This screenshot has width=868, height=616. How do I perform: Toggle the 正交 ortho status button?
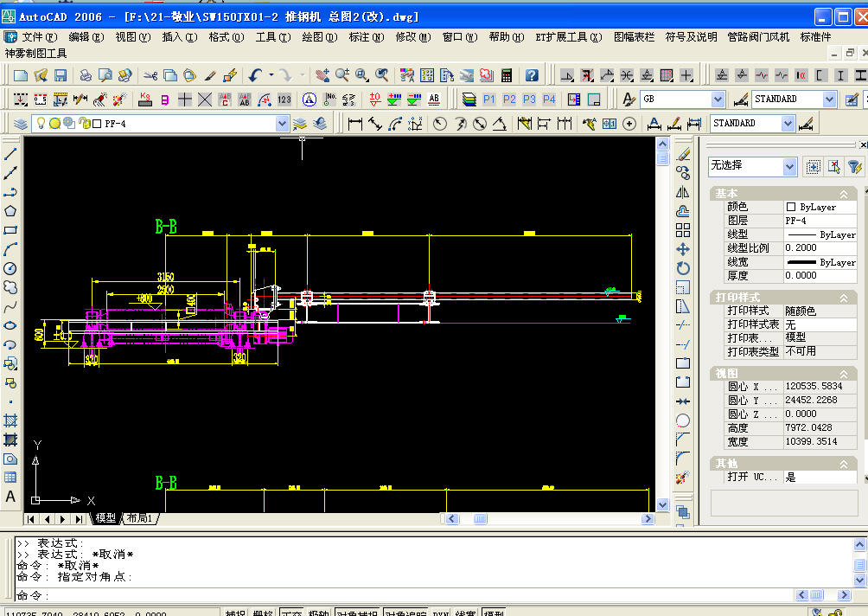291,613
